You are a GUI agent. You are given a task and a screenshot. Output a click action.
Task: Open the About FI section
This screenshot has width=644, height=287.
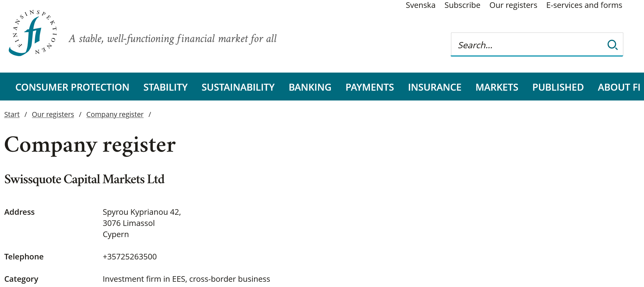(619, 87)
